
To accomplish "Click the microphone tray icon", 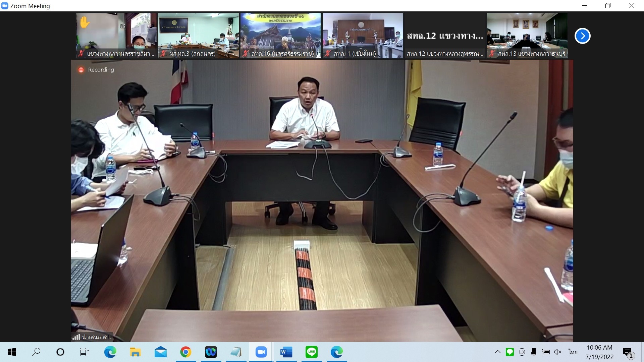I will coord(534,352).
